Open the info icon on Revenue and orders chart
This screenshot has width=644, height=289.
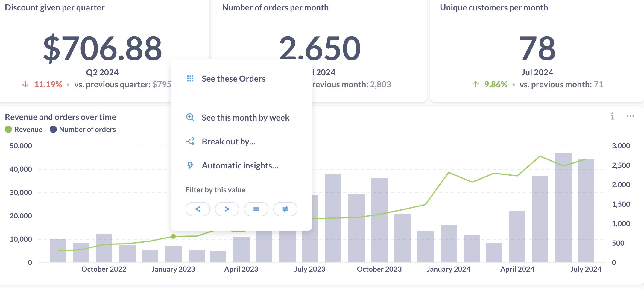click(x=612, y=116)
